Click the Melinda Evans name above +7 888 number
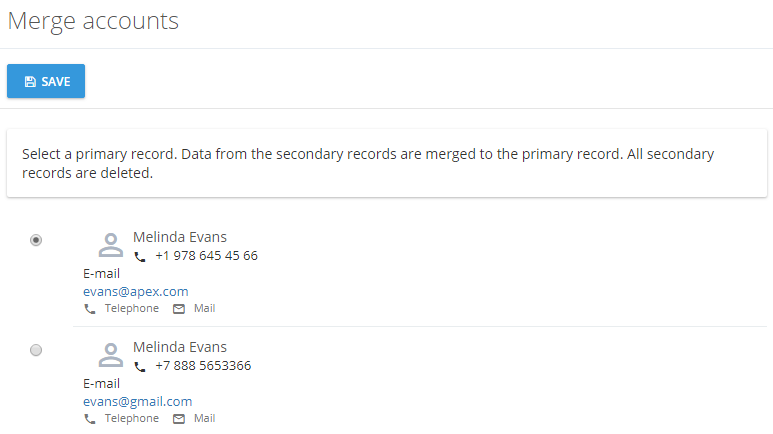This screenshot has height=434, width=773. 180,347
